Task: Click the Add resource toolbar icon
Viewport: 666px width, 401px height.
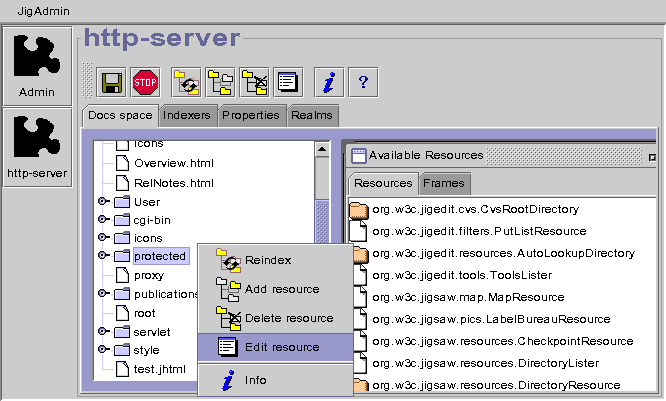Action: 220,82
